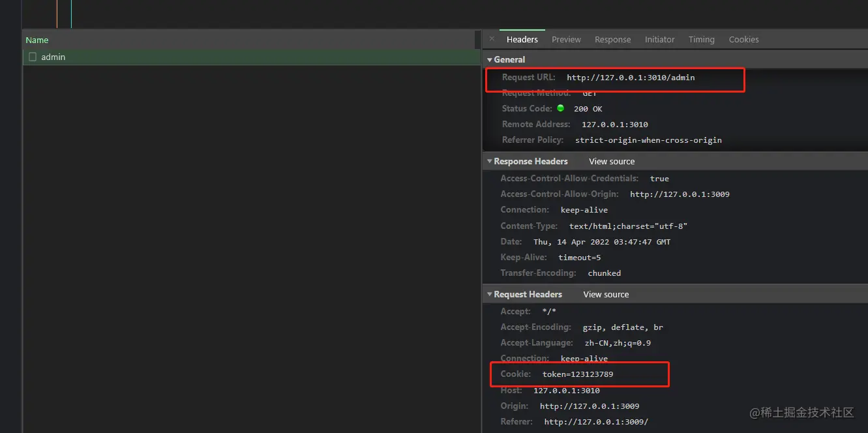Click the green status code indicator dot

pyautogui.click(x=560, y=108)
